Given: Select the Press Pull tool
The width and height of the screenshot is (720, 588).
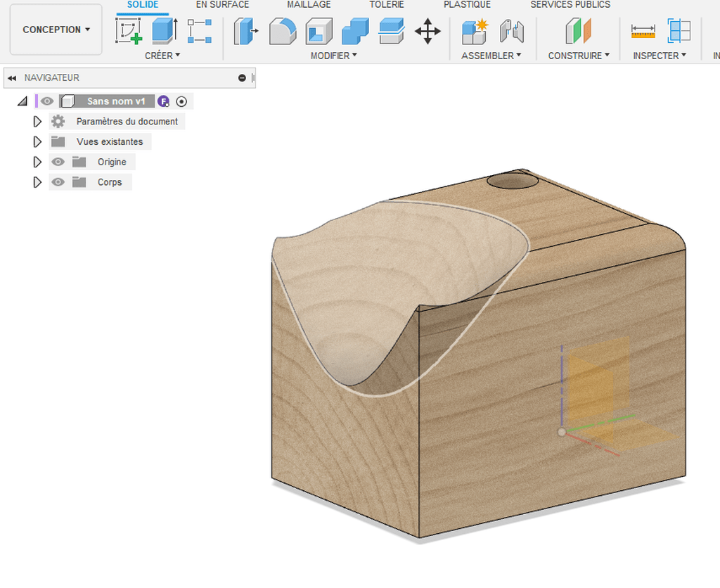Looking at the screenshot, I should click(246, 31).
